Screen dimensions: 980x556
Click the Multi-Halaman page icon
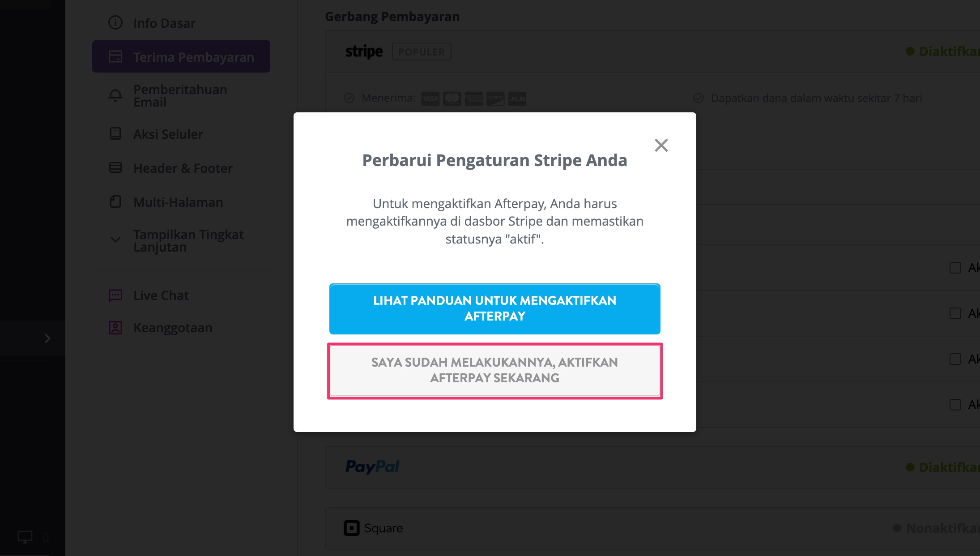(115, 202)
